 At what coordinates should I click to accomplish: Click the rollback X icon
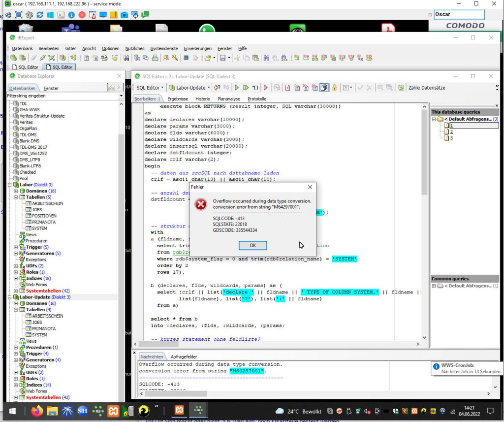tap(369, 88)
